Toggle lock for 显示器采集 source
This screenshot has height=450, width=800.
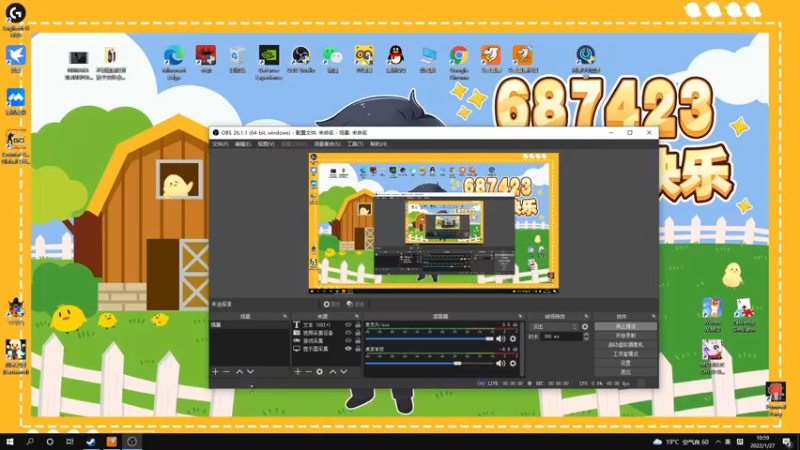tap(358, 349)
